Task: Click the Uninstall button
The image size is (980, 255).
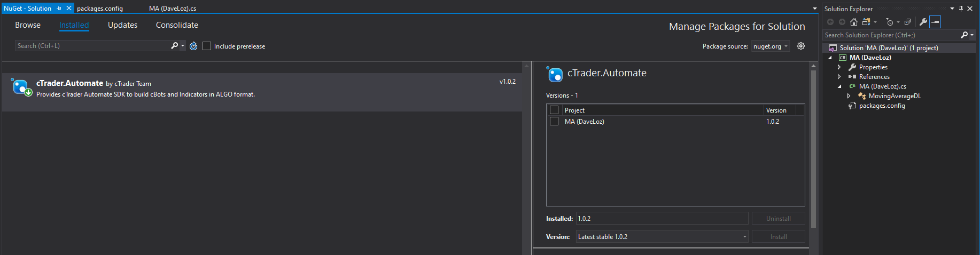Action: click(x=778, y=219)
